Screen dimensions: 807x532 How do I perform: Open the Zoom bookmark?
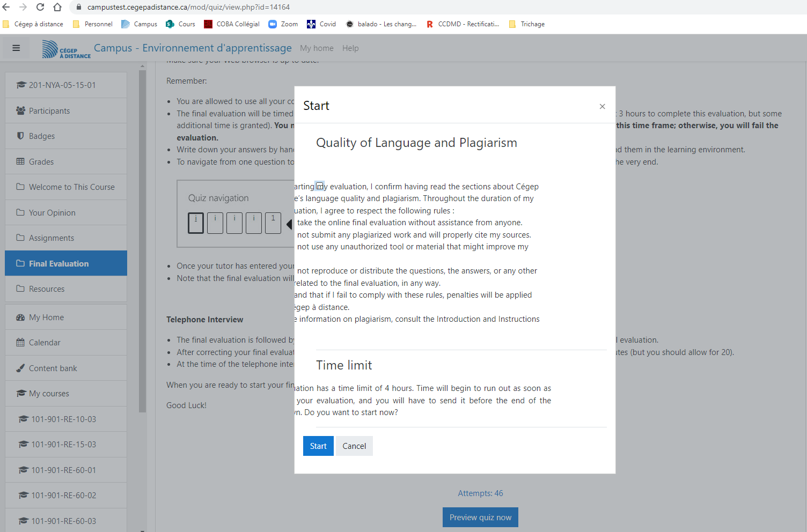(x=283, y=24)
